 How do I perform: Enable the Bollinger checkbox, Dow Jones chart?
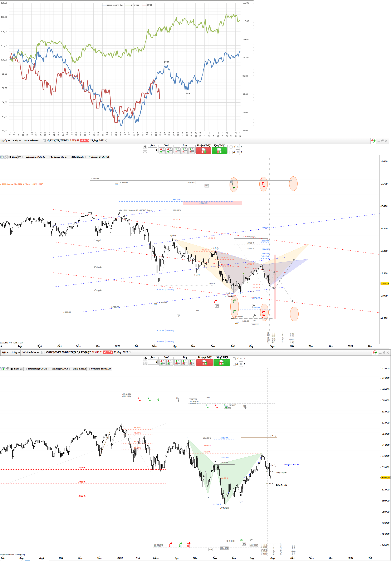pyautogui.click(x=50, y=369)
